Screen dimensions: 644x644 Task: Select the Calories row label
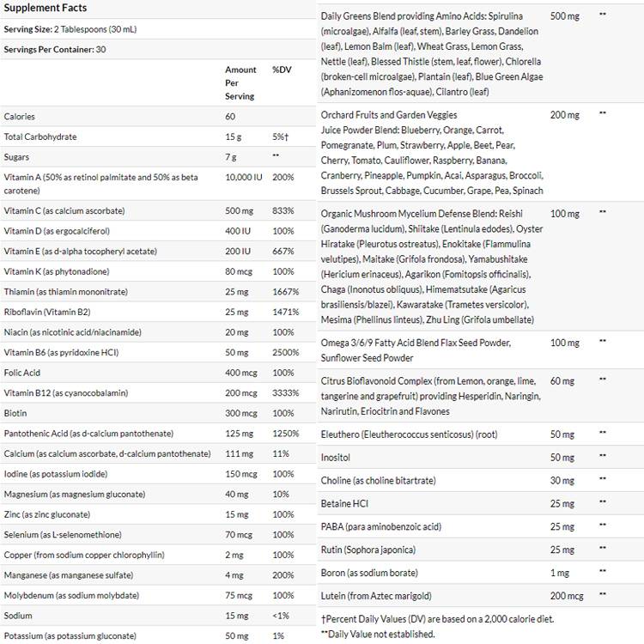coord(20,117)
